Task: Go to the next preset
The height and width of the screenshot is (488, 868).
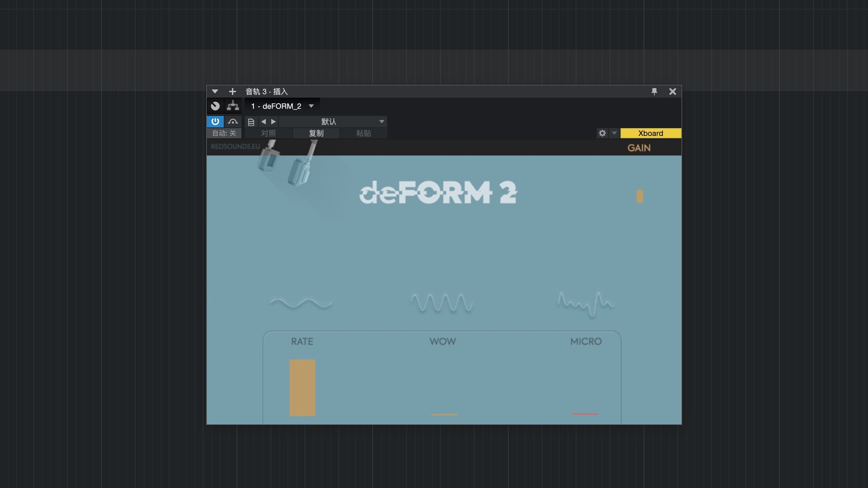Action: tap(274, 122)
